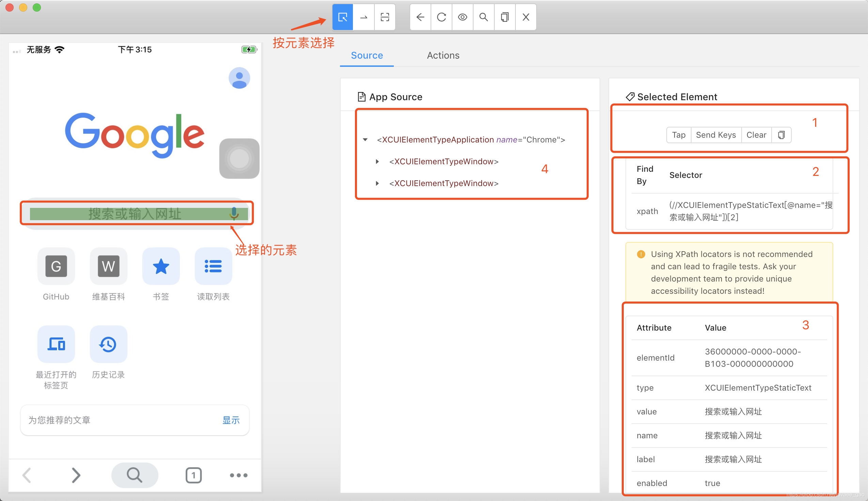Copy XML source to clipboard from toolbar
The image size is (868, 501).
point(505,17)
